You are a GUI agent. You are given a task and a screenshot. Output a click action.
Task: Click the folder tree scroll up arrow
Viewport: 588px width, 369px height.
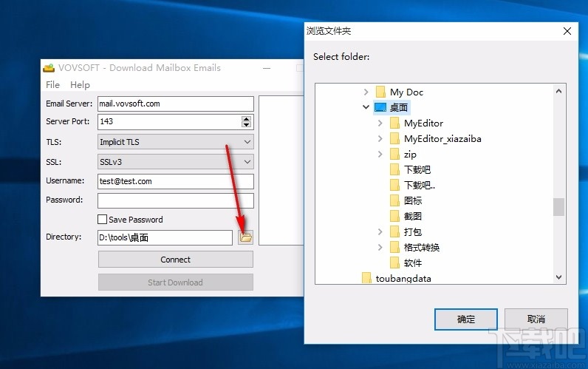pos(558,91)
